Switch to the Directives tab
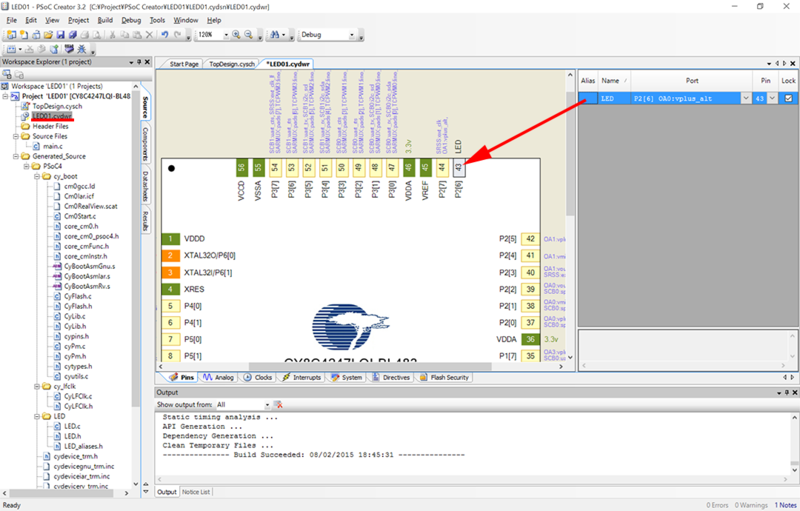Screen dimensions: 800x511 tap(391, 377)
